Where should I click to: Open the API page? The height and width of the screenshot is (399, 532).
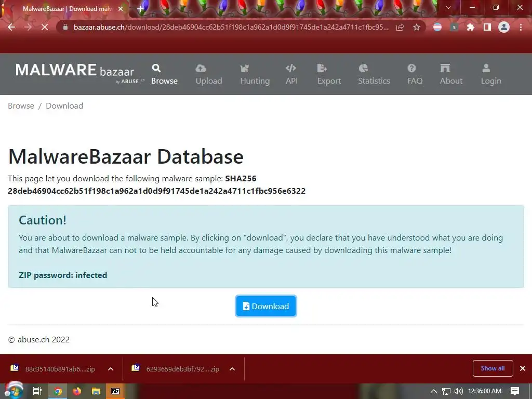coord(291,74)
